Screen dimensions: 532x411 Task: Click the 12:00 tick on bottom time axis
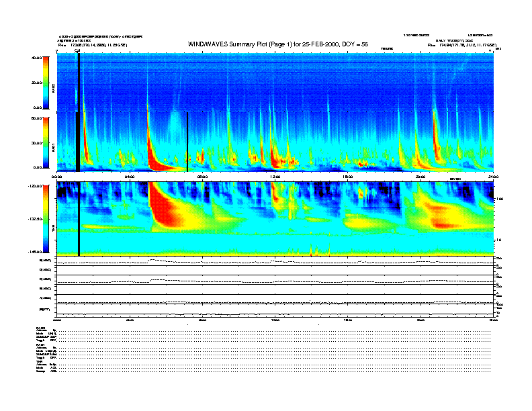coord(275,320)
